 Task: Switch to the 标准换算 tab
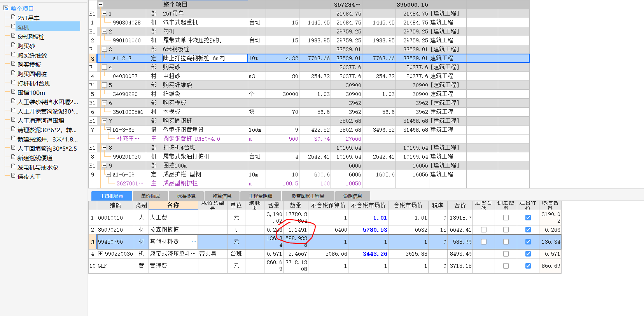[x=186, y=196]
